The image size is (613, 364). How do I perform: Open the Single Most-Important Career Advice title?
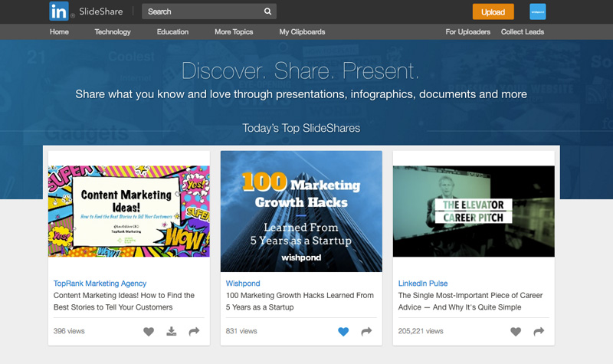click(x=470, y=301)
